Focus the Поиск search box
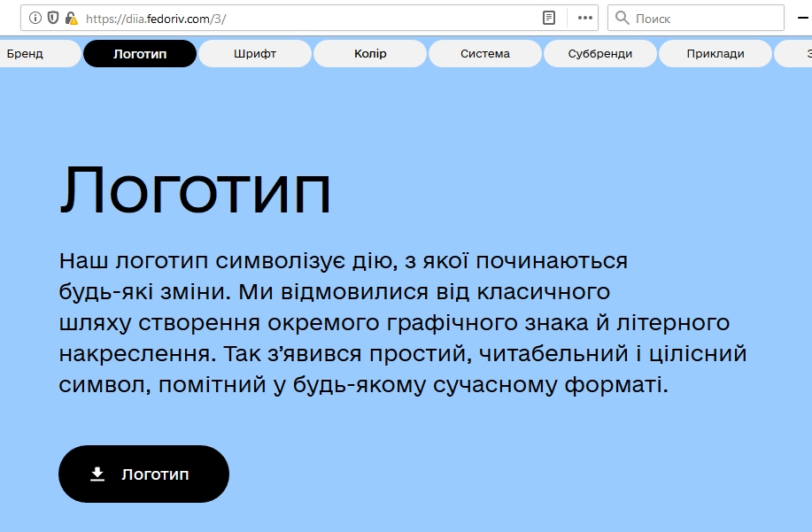Viewport: 812px width, 532px height. (x=695, y=18)
